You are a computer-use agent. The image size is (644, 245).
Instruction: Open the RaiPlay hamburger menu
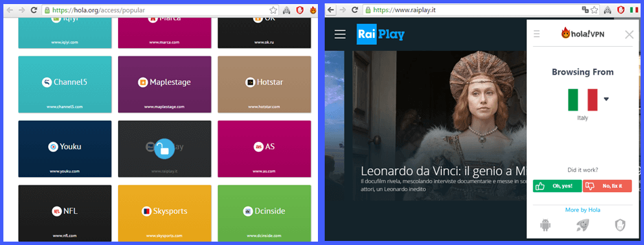tap(340, 35)
